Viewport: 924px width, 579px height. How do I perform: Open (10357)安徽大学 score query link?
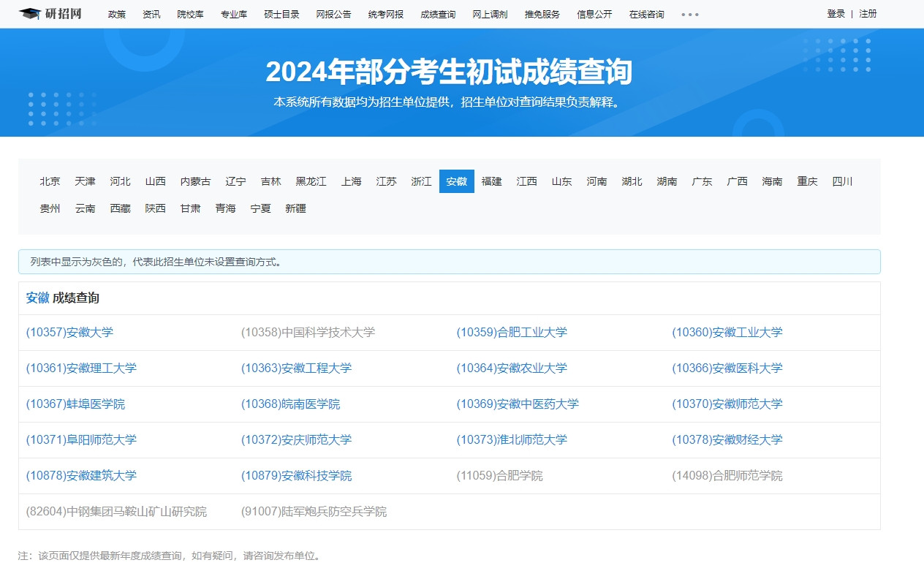pyautogui.click(x=69, y=332)
